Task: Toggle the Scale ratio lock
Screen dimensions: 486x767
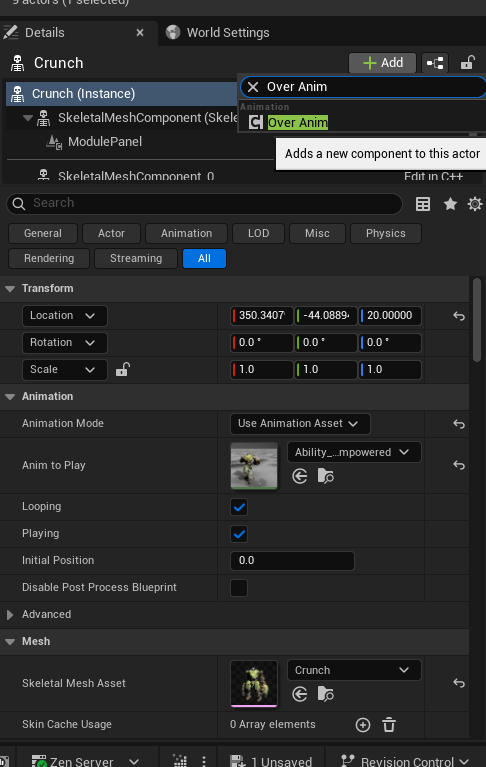Action: click(x=122, y=369)
